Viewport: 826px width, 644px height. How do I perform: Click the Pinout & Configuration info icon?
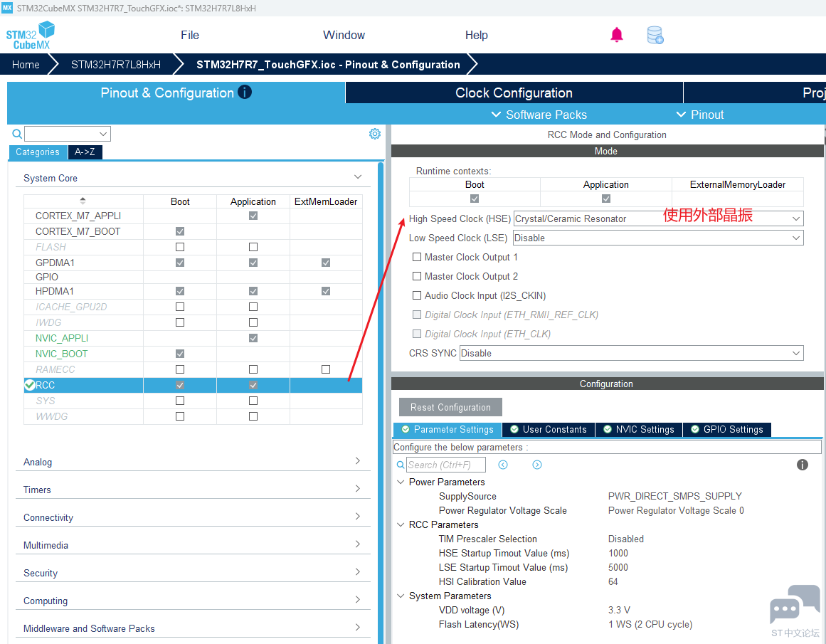pyautogui.click(x=245, y=93)
